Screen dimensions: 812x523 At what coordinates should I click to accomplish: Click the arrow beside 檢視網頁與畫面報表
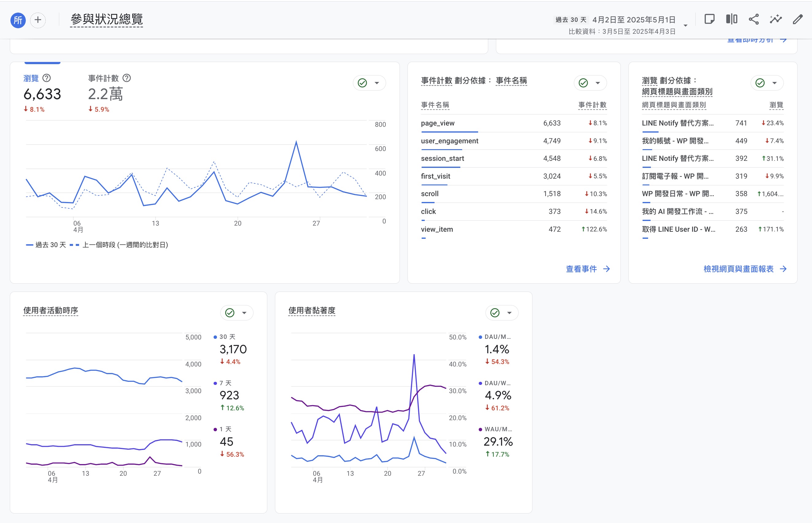(783, 269)
